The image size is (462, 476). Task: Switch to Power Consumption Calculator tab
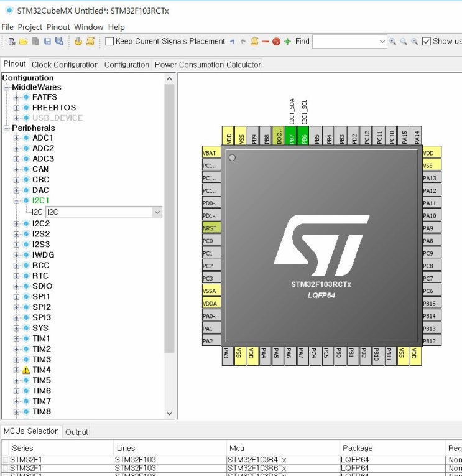(208, 65)
